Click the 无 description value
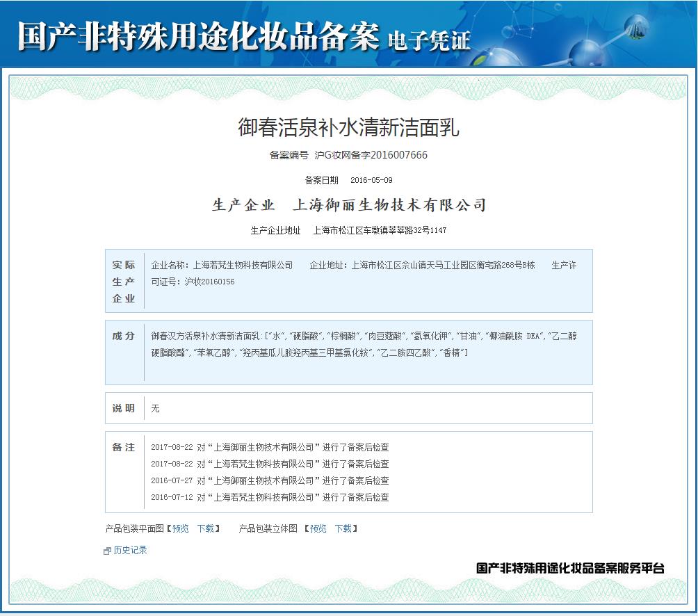This screenshot has width=698, height=616. tap(155, 408)
